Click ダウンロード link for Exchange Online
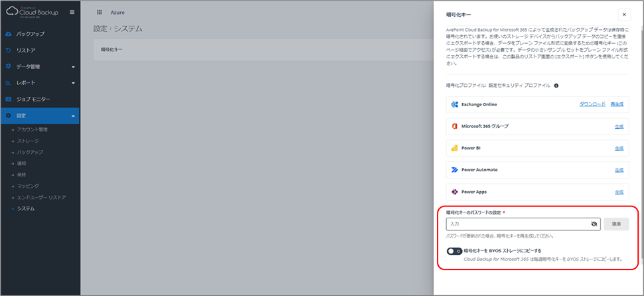Image resolution: width=644 pixels, height=296 pixels. (592, 104)
